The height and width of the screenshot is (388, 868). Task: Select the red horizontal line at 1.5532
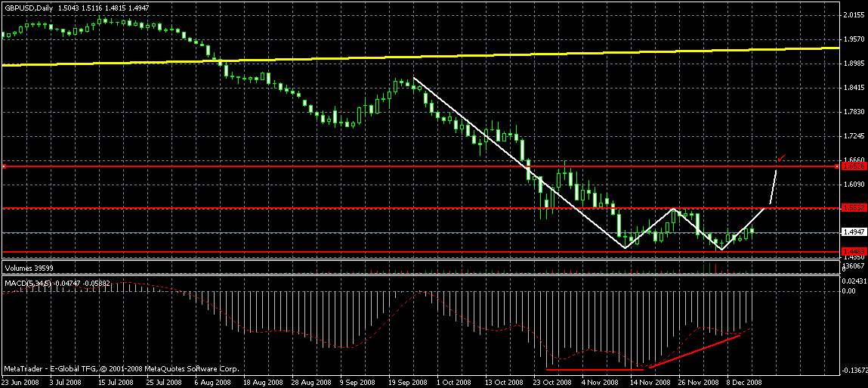click(421, 208)
